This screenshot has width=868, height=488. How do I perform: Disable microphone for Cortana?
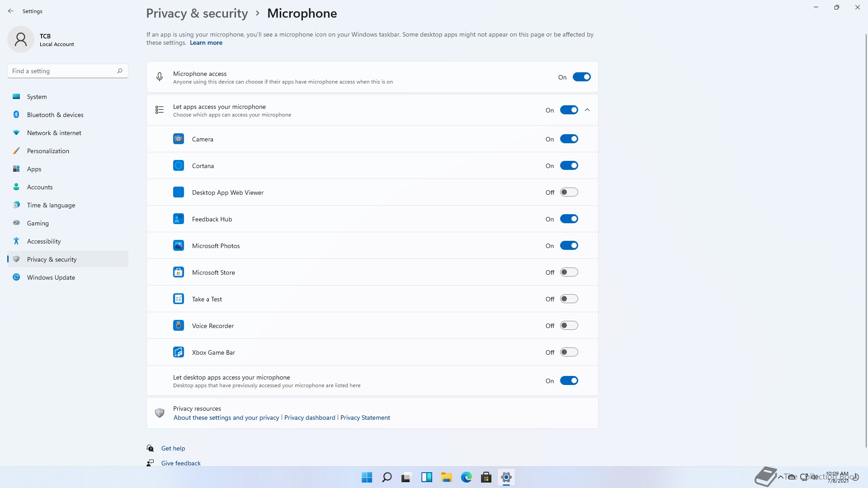click(569, 166)
